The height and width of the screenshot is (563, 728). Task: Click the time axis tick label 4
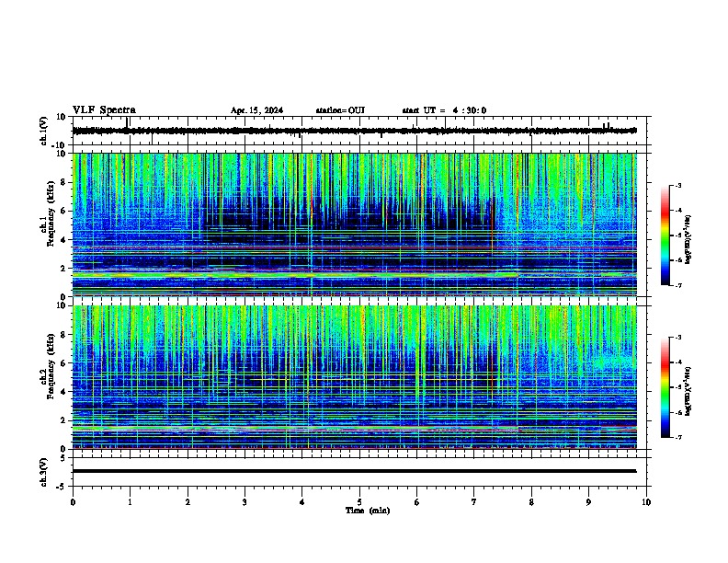click(x=302, y=502)
